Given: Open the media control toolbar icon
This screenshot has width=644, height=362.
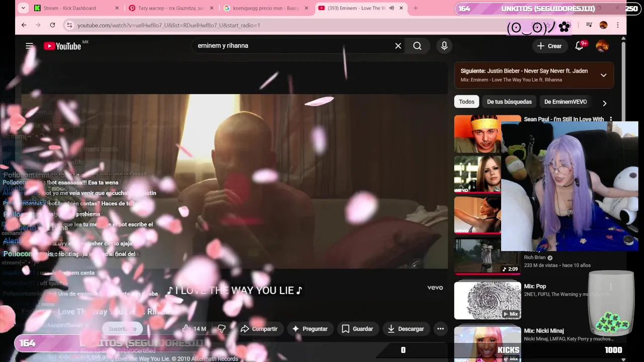Looking at the screenshot, I should (x=589, y=25).
